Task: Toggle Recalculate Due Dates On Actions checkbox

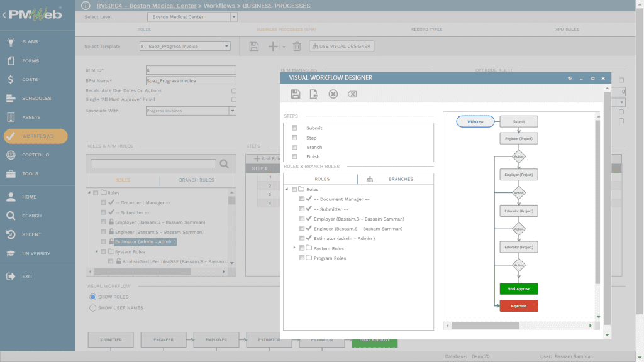Action: tap(234, 90)
